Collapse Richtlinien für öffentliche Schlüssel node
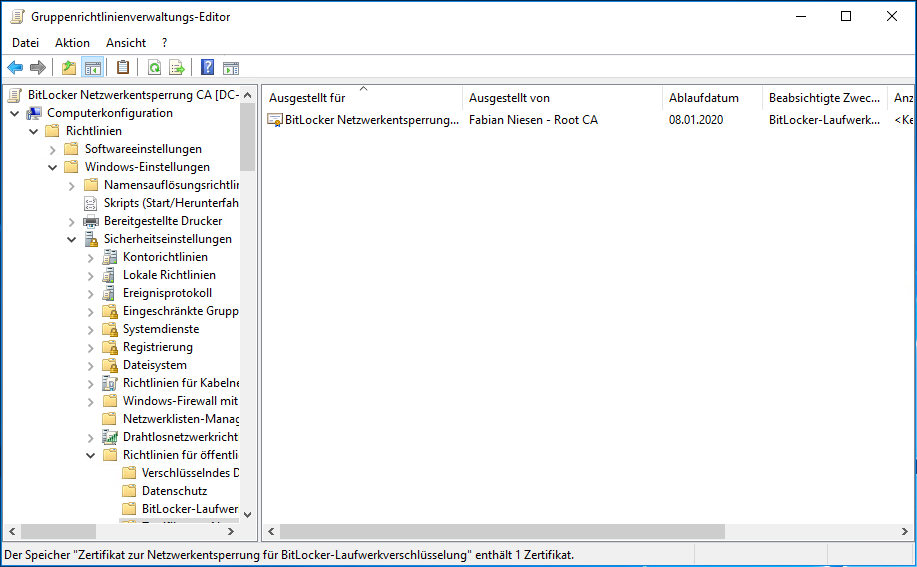Viewport: 917px width, 567px height. [x=91, y=455]
